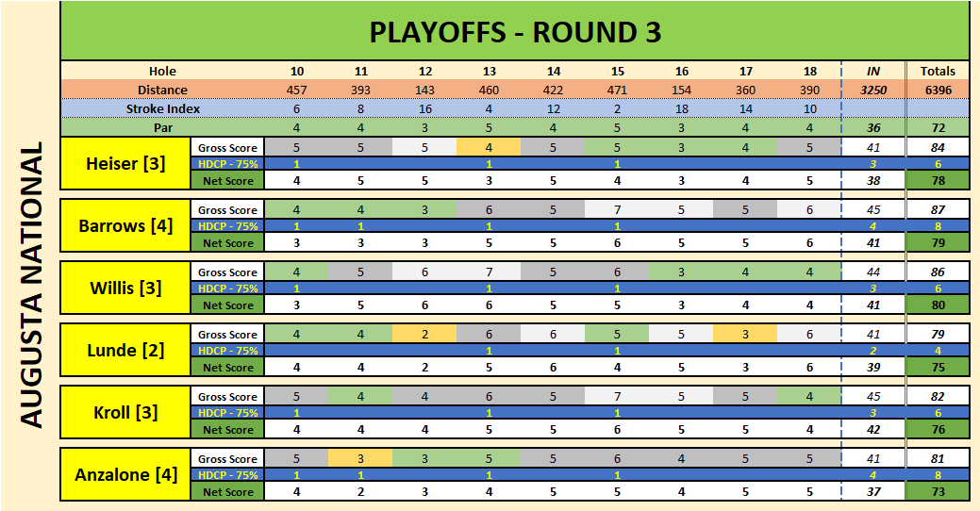Image resolution: width=980 pixels, height=511 pixels.
Task: Click the Heiser [3] player name cell
Action: pyautogui.click(x=125, y=164)
